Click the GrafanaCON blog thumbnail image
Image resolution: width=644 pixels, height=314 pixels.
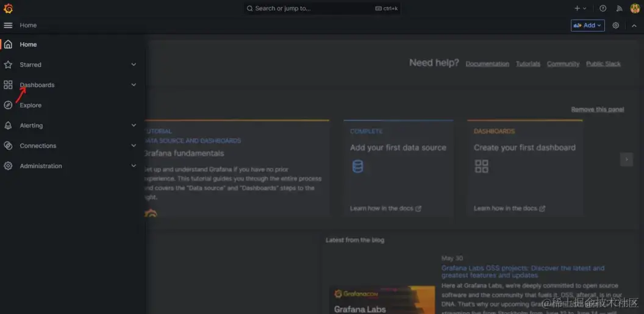click(382, 300)
